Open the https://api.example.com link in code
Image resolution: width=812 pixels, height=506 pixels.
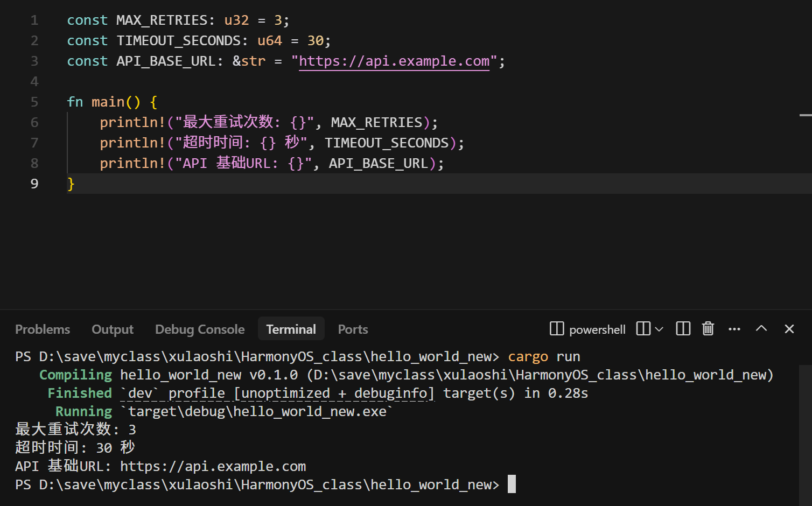394,61
